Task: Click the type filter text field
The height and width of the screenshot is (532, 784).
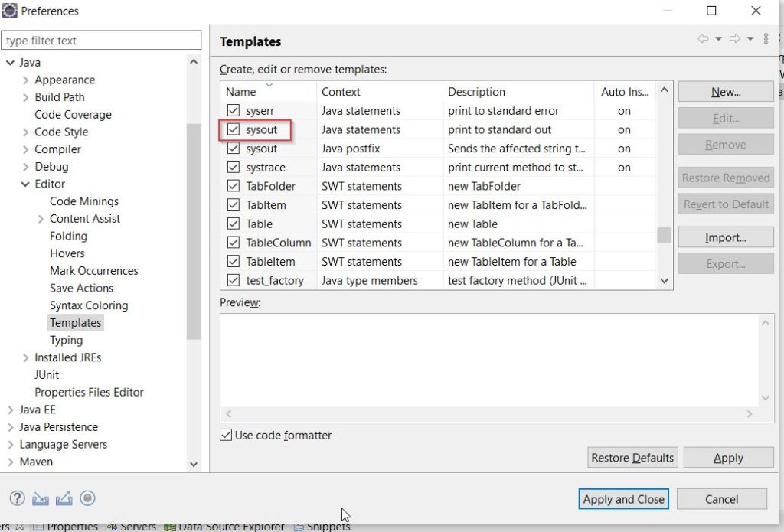Action: [x=102, y=41]
